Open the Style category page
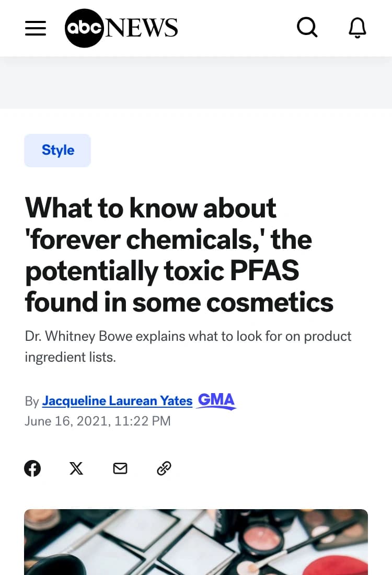 57,150
